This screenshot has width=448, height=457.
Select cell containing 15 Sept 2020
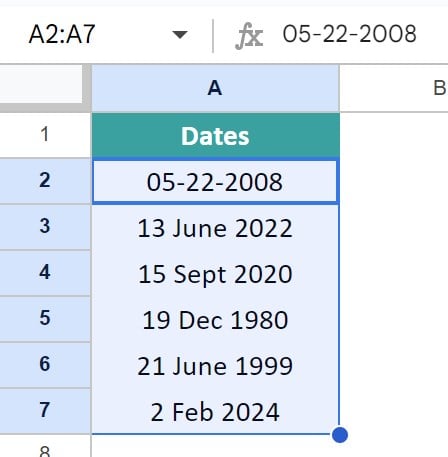click(x=215, y=274)
